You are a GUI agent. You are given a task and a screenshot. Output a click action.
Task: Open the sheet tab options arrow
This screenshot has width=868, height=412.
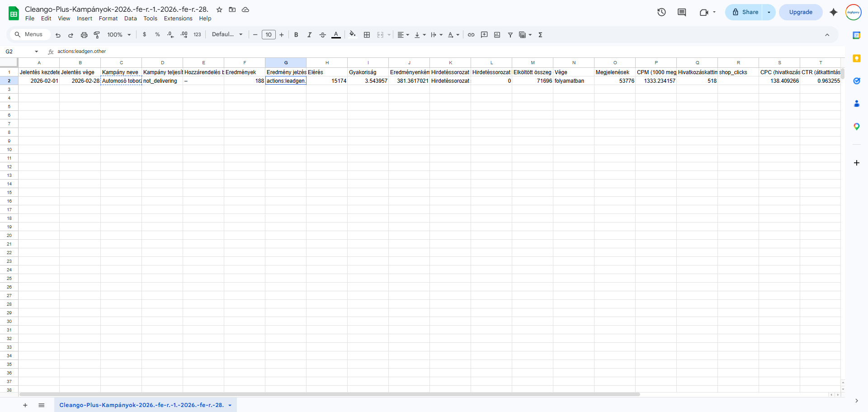230,405
